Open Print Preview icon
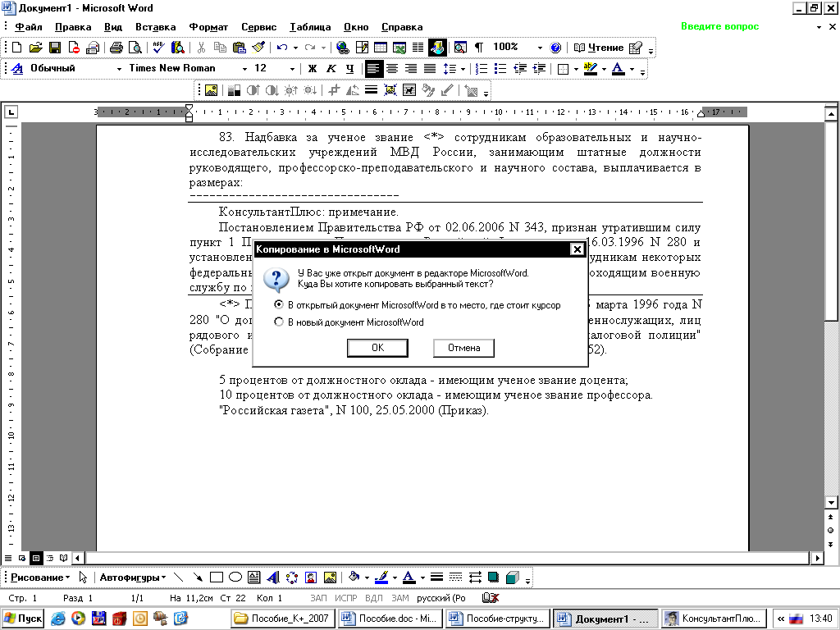 (x=135, y=48)
